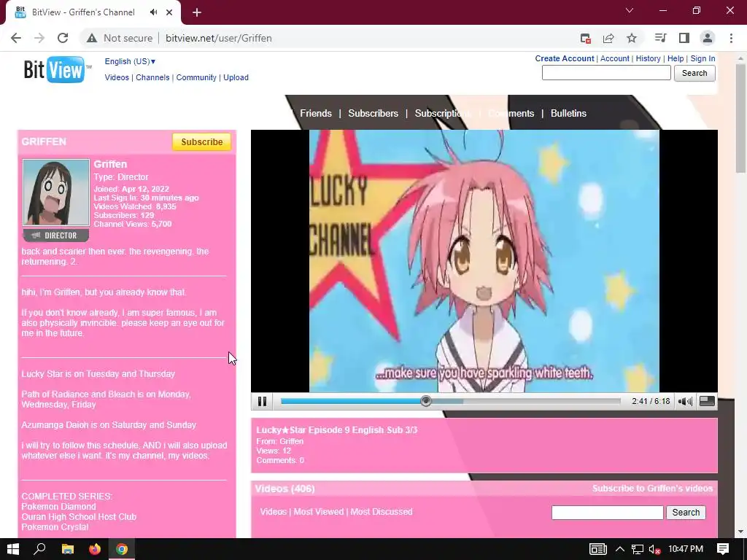This screenshot has height=560, width=747.
Task: Bookmark this page with star icon
Action: (x=632, y=38)
